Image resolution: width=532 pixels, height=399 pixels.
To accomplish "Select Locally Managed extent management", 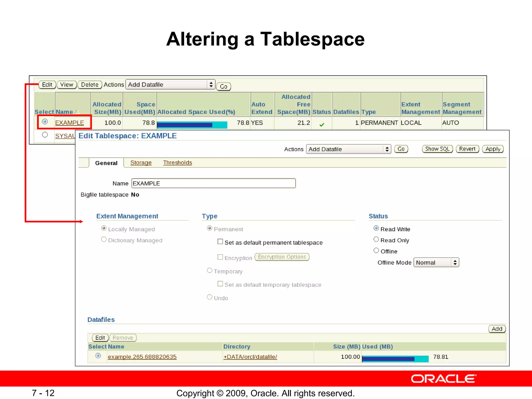I will pyautogui.click(x=104, y=228).
